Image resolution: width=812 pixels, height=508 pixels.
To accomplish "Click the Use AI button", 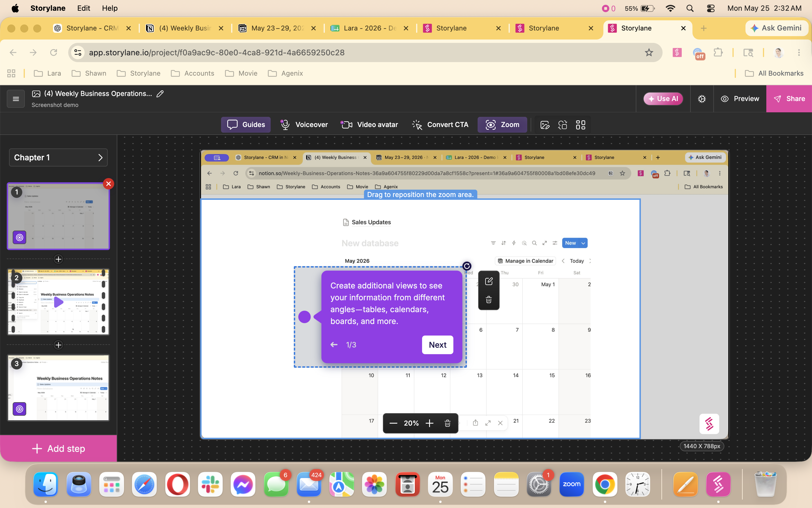I will (x=663, y=99).
